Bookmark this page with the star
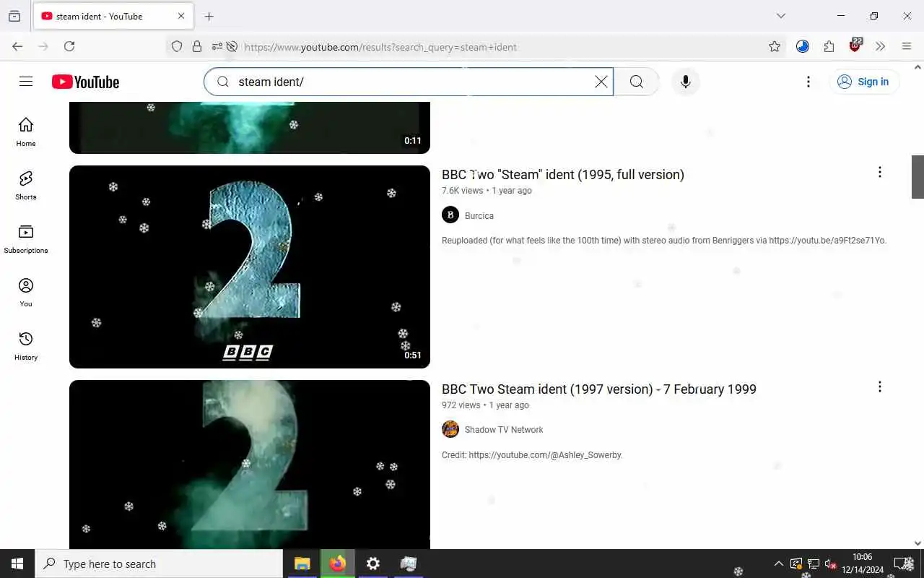 click(775, 46)
